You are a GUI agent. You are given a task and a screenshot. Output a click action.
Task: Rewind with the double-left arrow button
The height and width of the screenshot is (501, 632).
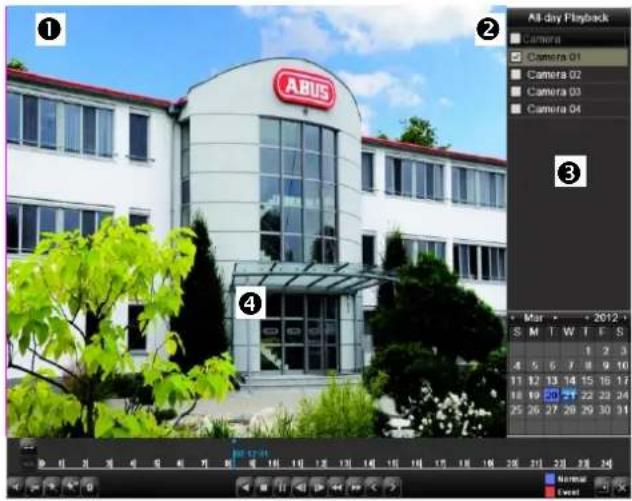point(337,487)
